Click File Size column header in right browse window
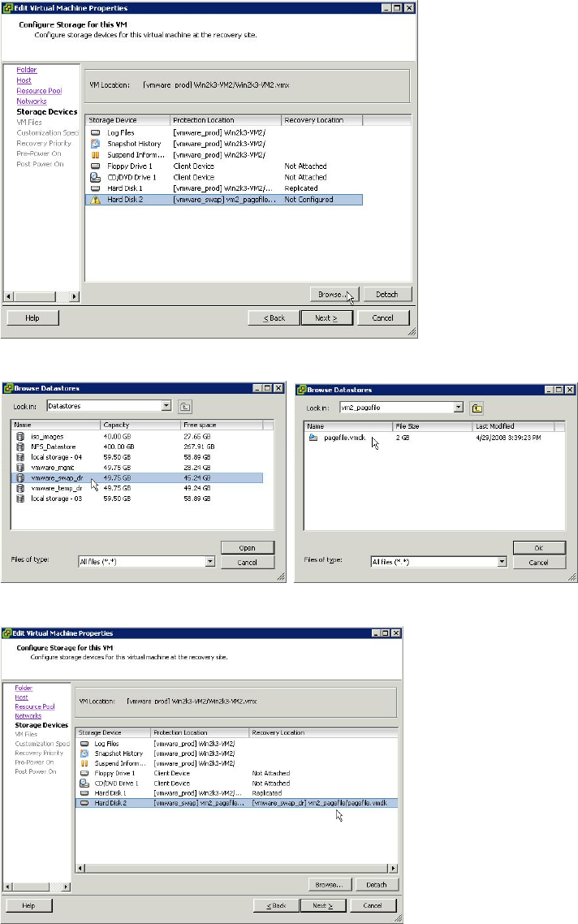The width and height of the screenshot is (578, 924). [433, 426]
